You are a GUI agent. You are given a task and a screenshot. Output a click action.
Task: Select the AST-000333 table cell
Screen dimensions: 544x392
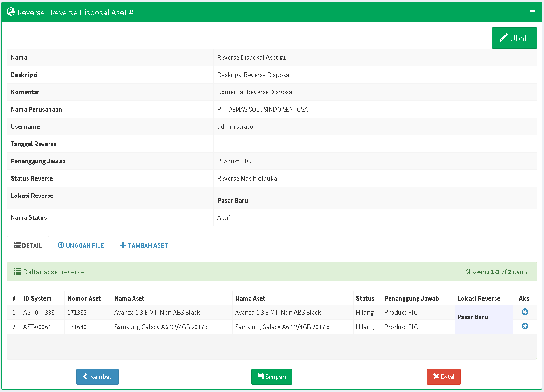click(39, 312)
